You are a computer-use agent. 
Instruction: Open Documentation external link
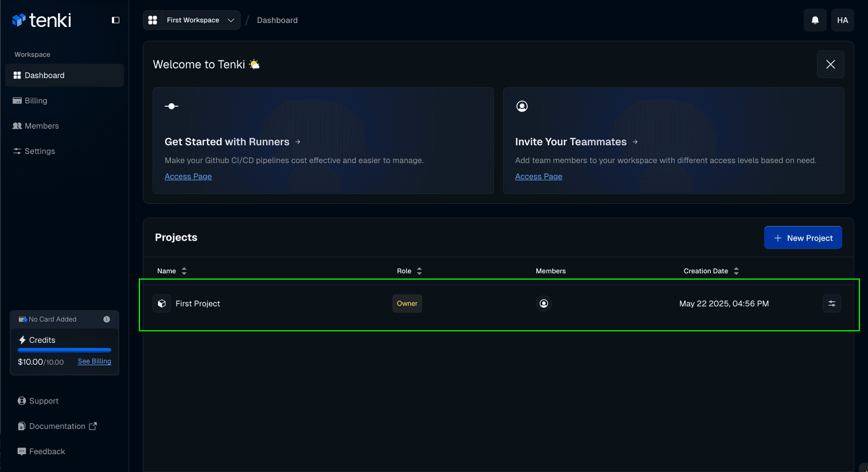57,426
